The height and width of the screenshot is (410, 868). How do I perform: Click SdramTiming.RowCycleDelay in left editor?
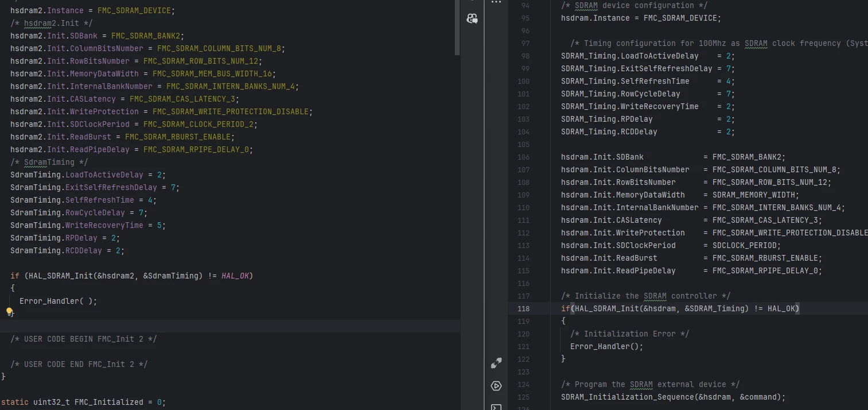(x=68, y=212)
